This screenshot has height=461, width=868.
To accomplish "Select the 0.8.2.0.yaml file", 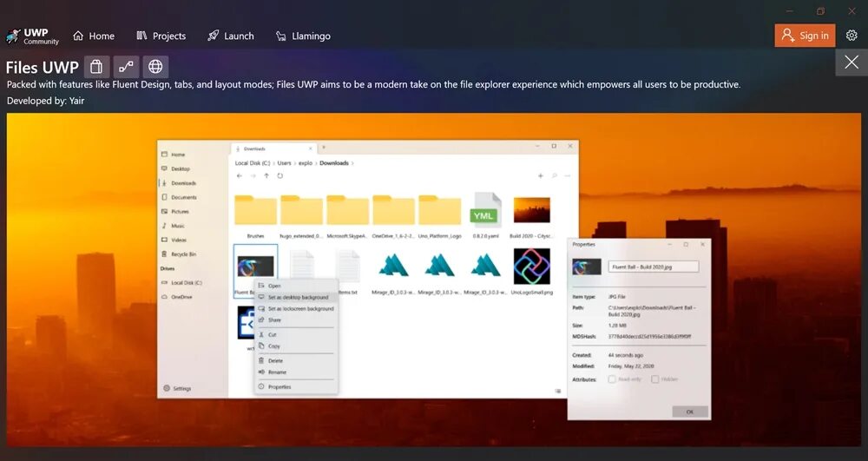I will [x=485, y=216].
